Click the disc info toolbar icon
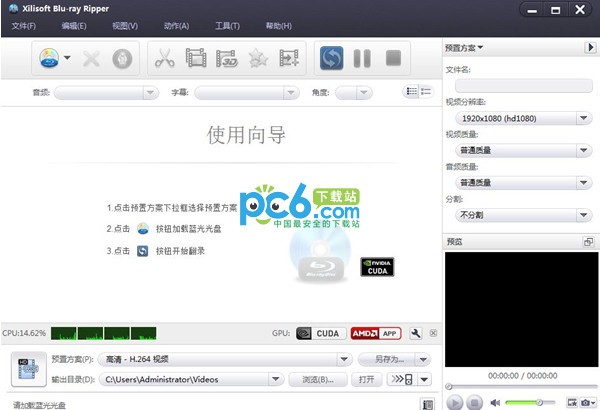Viewport: 600px width, 410px height. pyautogui.click(x=122, y=59)
